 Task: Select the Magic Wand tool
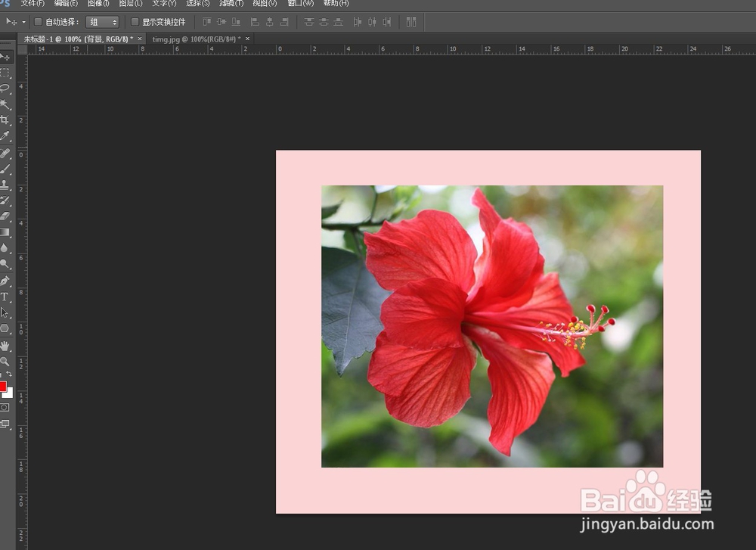tap(5, 104)
